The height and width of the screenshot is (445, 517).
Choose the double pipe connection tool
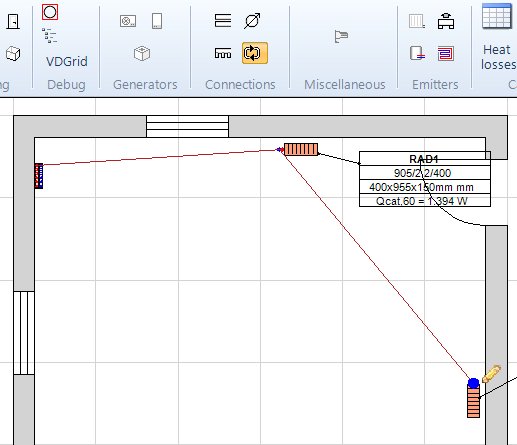(223, 20)
